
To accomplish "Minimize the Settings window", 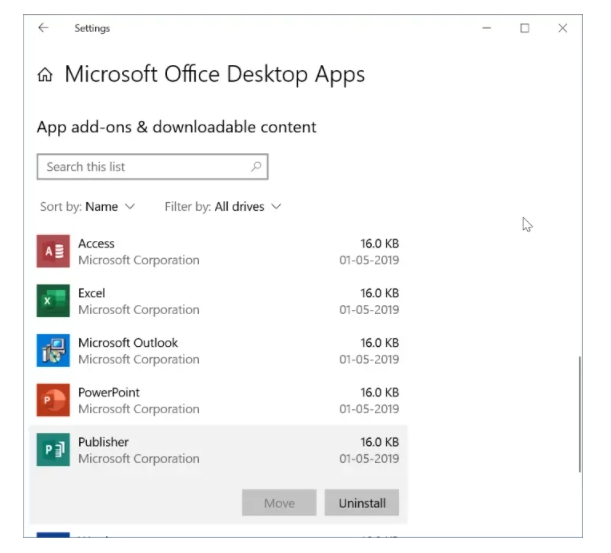I will [486, 28].
